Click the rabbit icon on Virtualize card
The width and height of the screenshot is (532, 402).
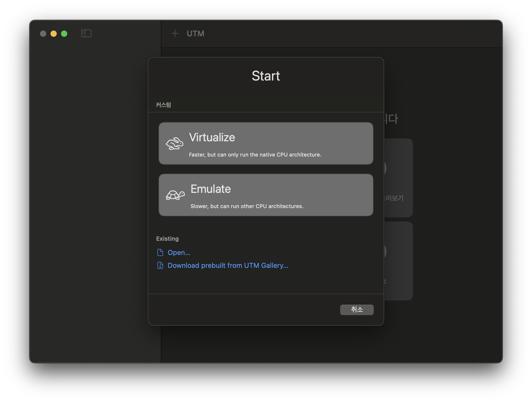(175, 144)
